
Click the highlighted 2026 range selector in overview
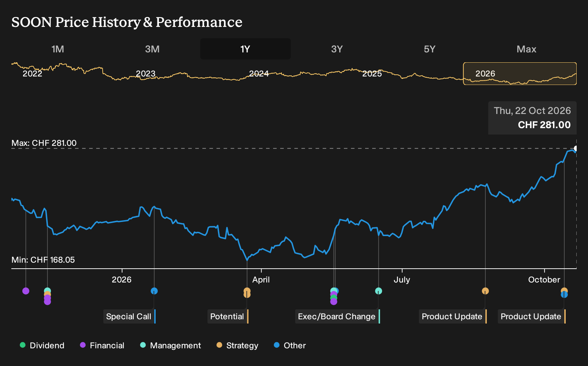click(520, 74)
